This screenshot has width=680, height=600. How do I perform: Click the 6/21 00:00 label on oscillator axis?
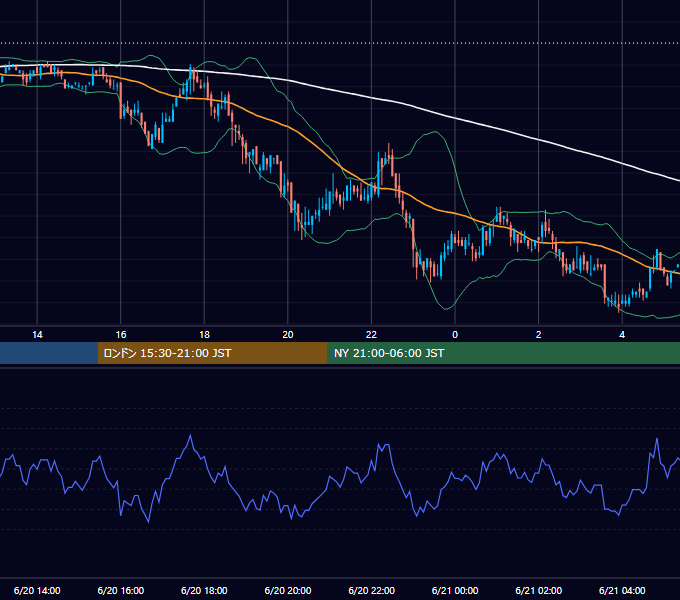(455, 590)
